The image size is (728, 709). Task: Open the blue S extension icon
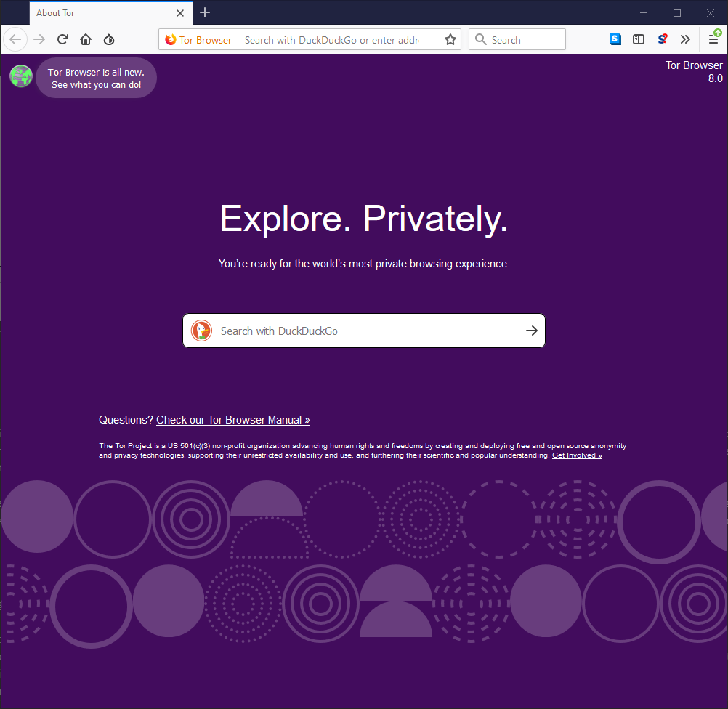point(615,39)
